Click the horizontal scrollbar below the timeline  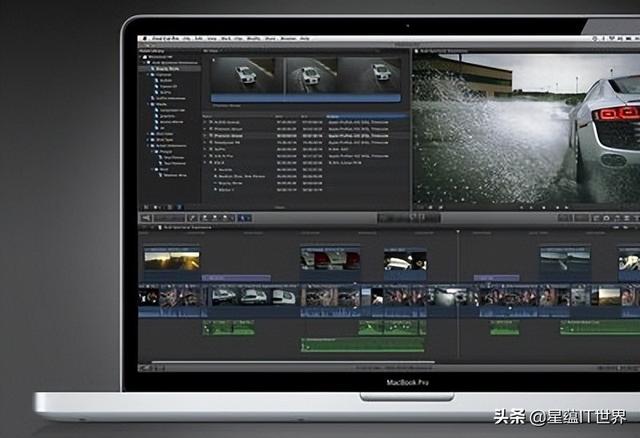293,362
